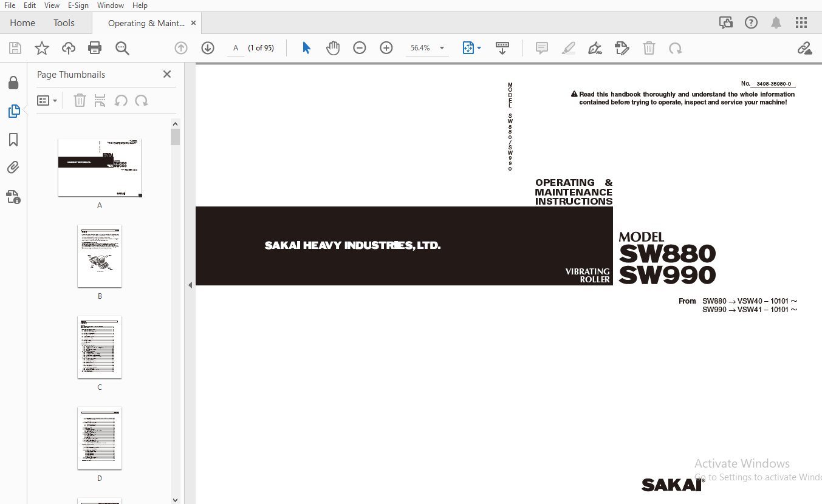Select page C thumbnail
The width and height of the screenshot is (822, 504).
click(x=100, y=347)
